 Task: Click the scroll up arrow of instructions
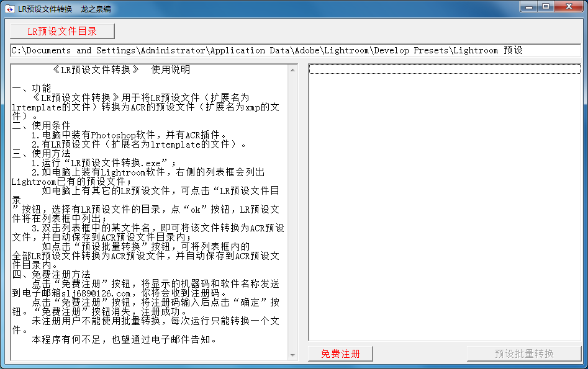(292, 70)
